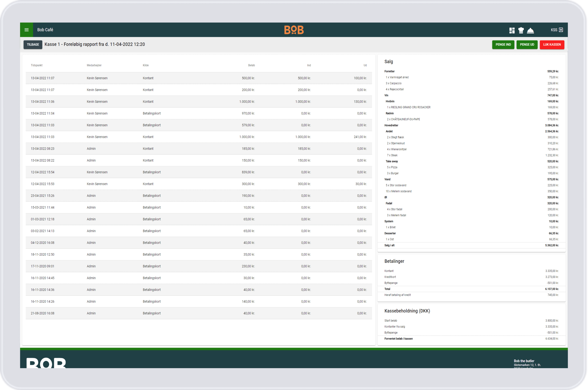
Task: Click the Heraf betaling af kredit line
Action: click(472, 295)
